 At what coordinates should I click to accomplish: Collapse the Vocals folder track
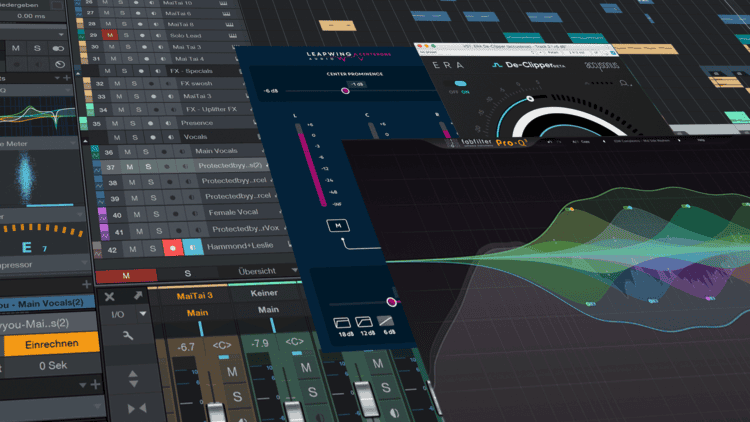coord(86,141)
